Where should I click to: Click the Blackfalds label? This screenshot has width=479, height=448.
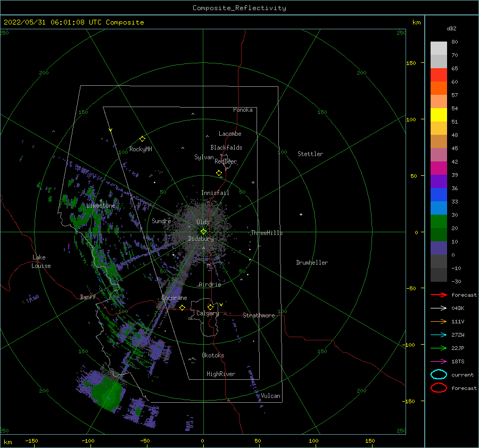coord(226,148)
